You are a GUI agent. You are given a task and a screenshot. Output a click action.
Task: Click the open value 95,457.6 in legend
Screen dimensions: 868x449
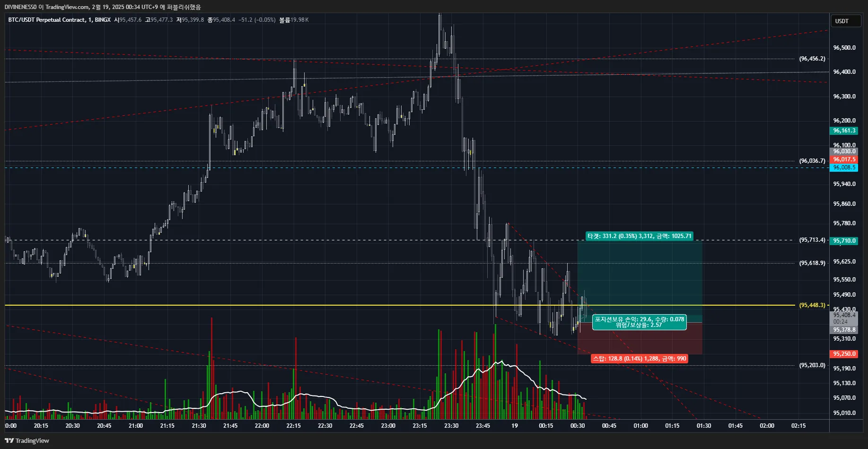130,20
